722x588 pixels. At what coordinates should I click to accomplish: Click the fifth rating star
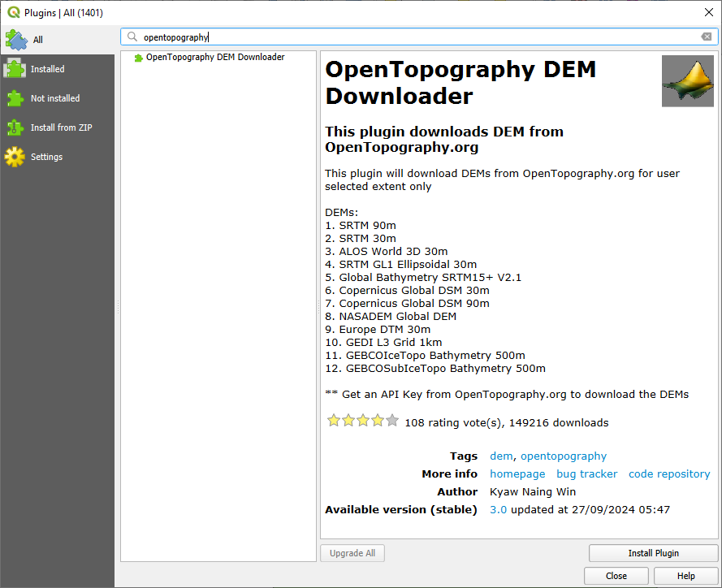coord(392,420)
